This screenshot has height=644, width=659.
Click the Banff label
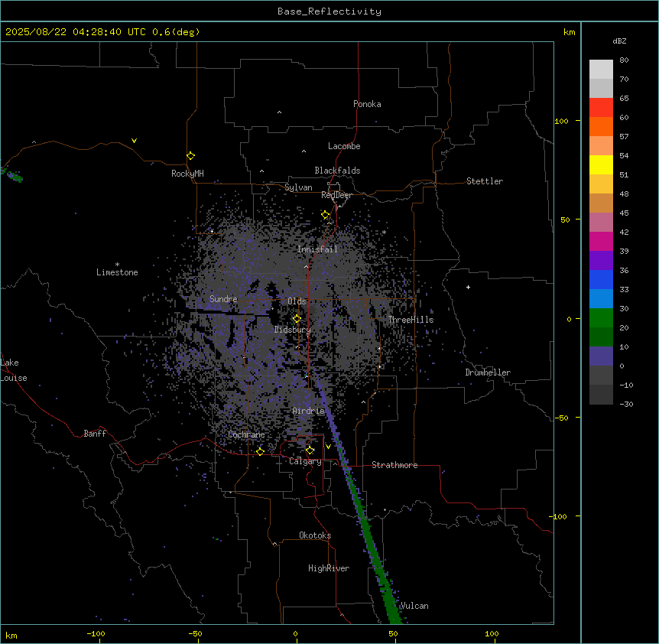(x=95, y=434)
